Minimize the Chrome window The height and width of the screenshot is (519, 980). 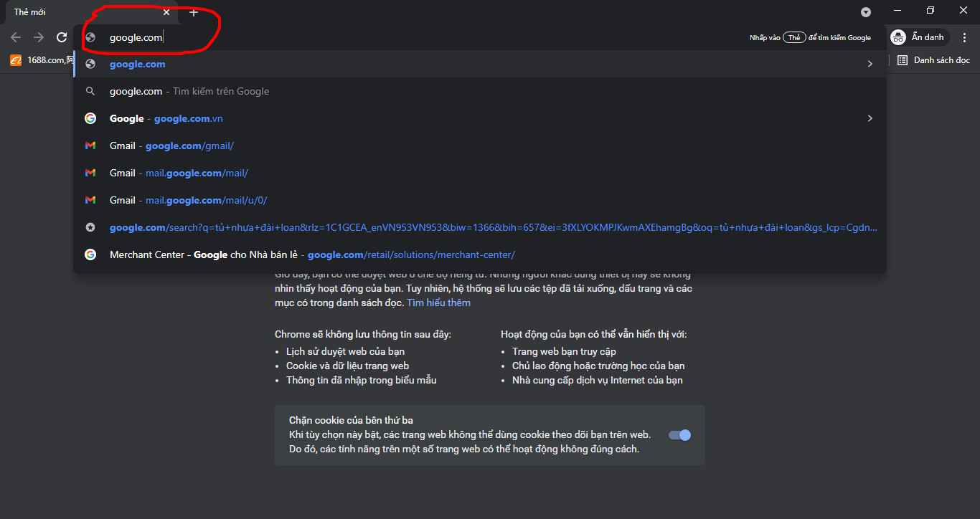pos(897,10)
